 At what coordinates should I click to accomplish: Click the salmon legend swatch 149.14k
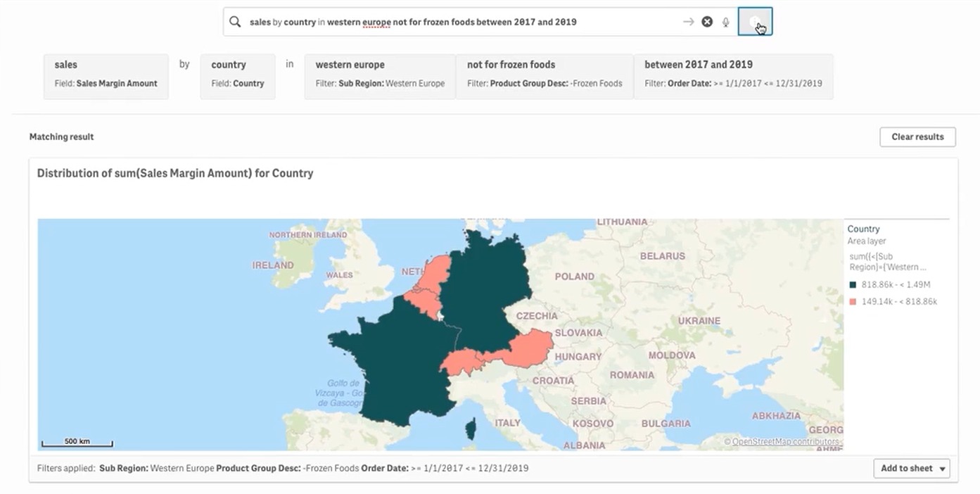tap(853, 302)
